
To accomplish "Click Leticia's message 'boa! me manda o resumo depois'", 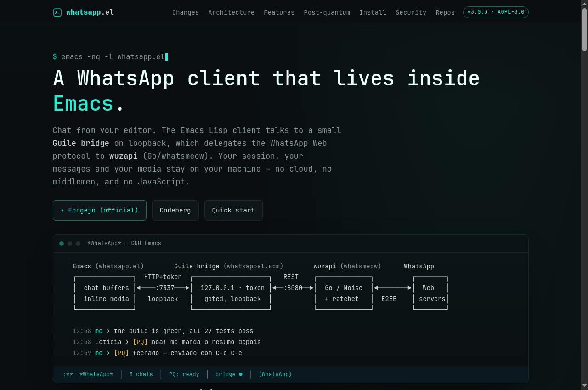I will 206,342.
